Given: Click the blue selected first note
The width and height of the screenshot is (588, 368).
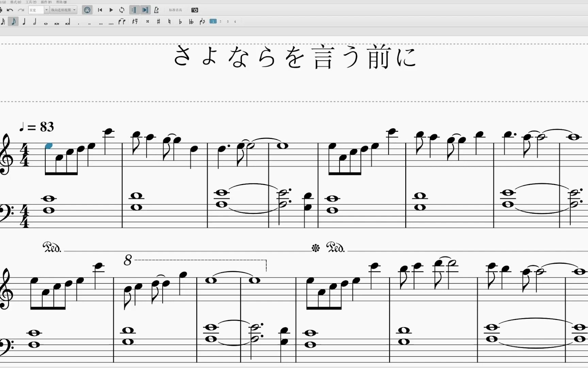Looking at the screenshot, I should click(49, 146).
